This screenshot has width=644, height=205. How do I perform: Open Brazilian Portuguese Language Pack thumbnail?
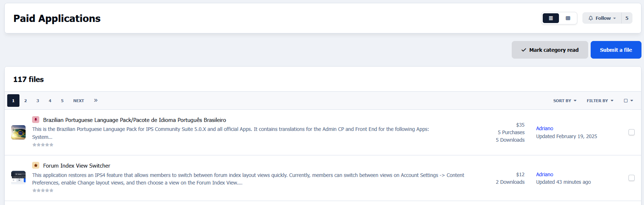point(18,132)
